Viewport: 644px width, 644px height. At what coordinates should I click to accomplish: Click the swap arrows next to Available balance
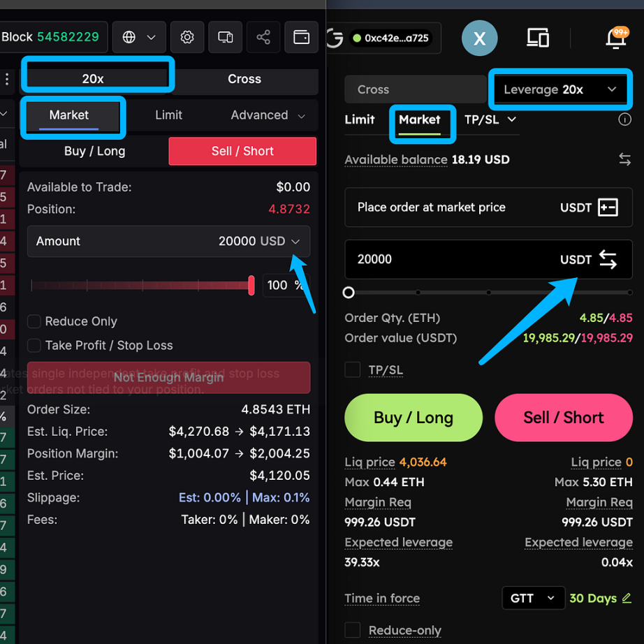[x=624, y=159]
